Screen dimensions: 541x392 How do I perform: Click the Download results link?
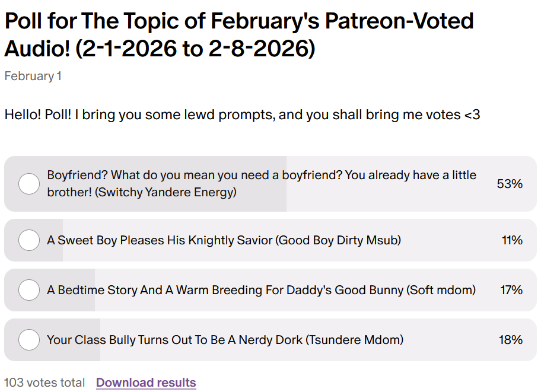[146, 383]
